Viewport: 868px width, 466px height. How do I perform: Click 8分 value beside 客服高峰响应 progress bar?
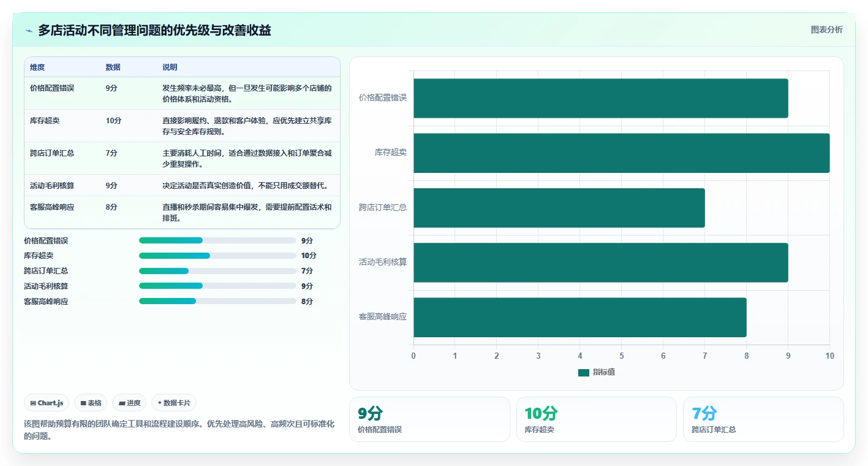pyautogui.click(x=307, y=301)
